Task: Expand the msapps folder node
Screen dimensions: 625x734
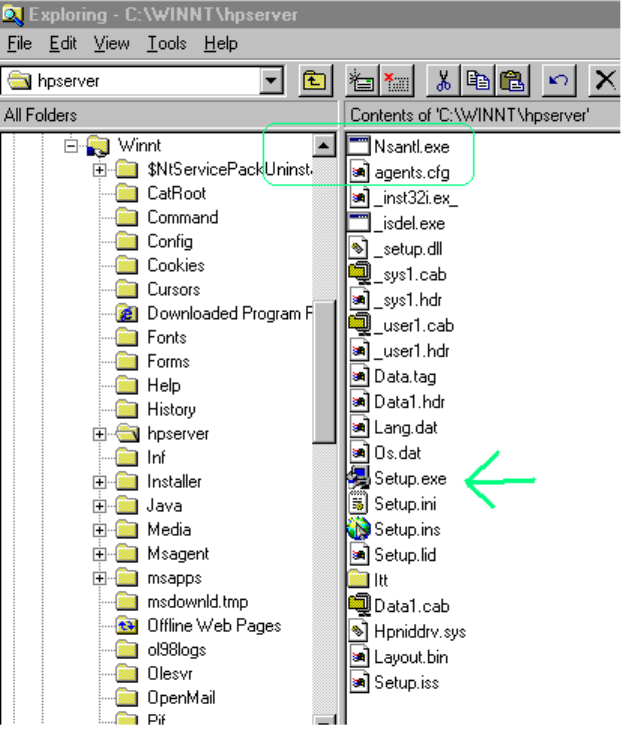Action: pos(99,580)
